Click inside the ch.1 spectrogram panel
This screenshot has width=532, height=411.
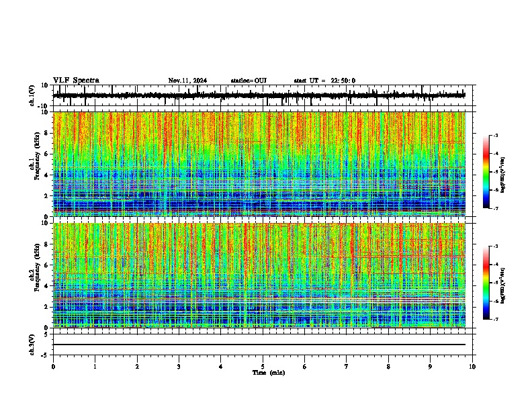click(259, 164)
